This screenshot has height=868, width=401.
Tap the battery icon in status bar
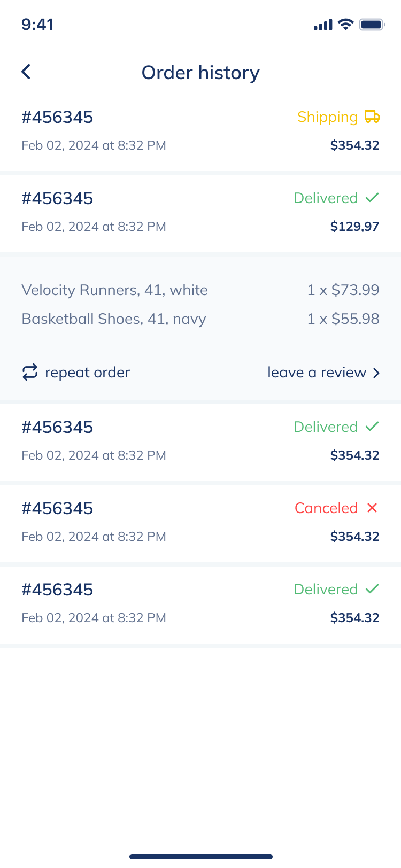coord(372,25)
